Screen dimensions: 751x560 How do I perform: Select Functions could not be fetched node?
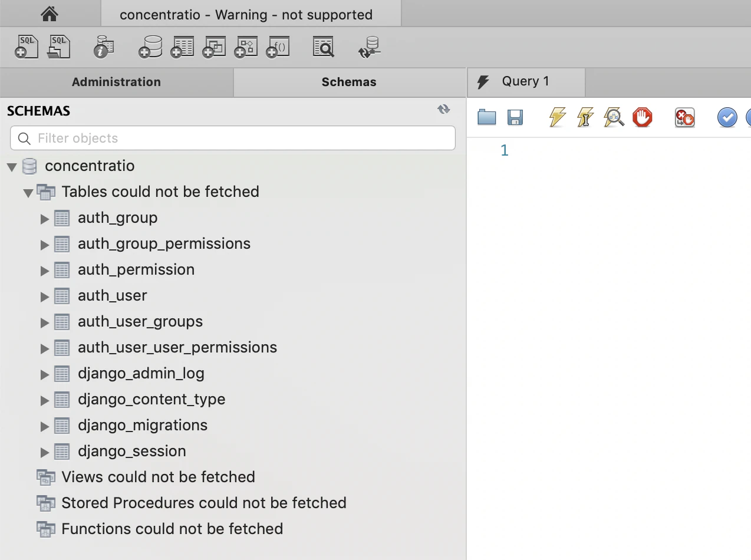(172, 529)
